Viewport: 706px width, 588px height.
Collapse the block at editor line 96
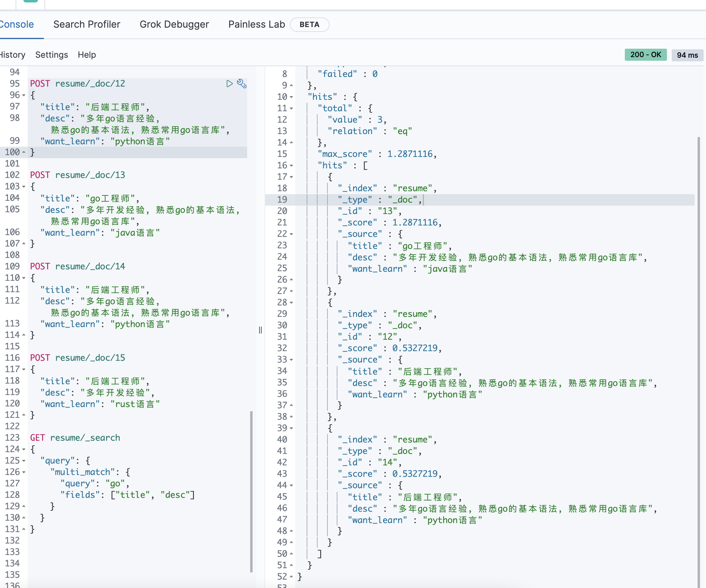[x=24, y=96]
